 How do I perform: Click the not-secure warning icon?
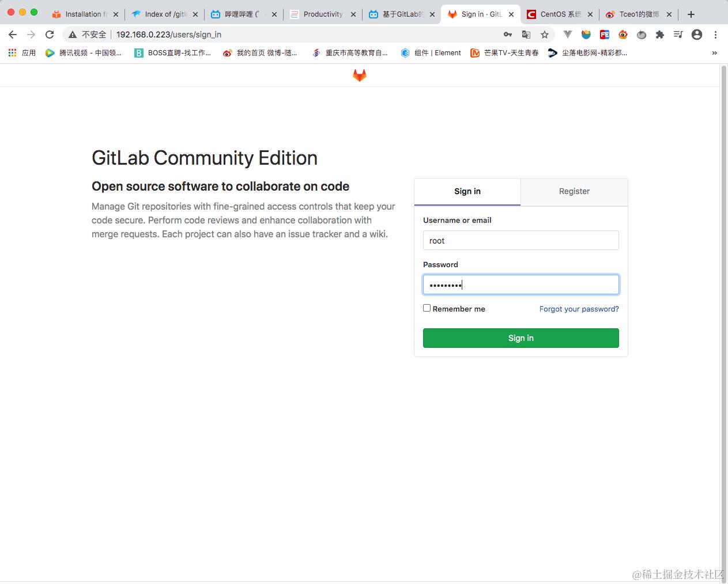click(x=73, y=35)
